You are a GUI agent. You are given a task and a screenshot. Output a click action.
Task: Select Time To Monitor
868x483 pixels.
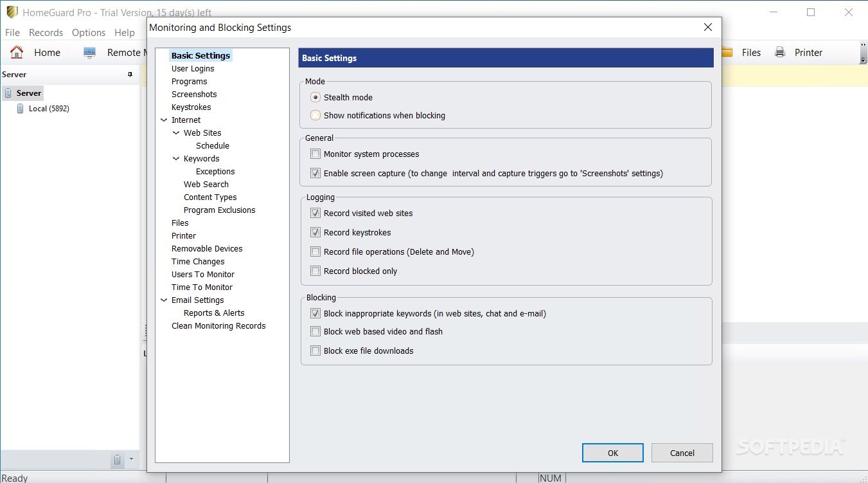(202, 287)
